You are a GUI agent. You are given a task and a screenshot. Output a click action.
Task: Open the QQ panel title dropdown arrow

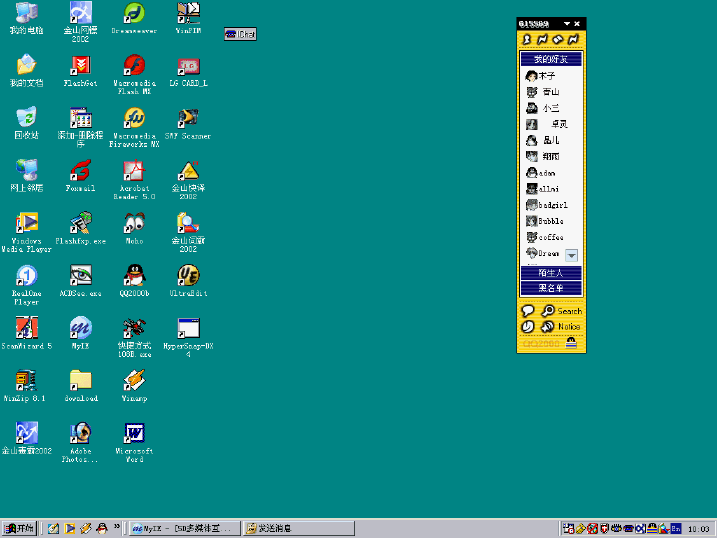[567, 23]
